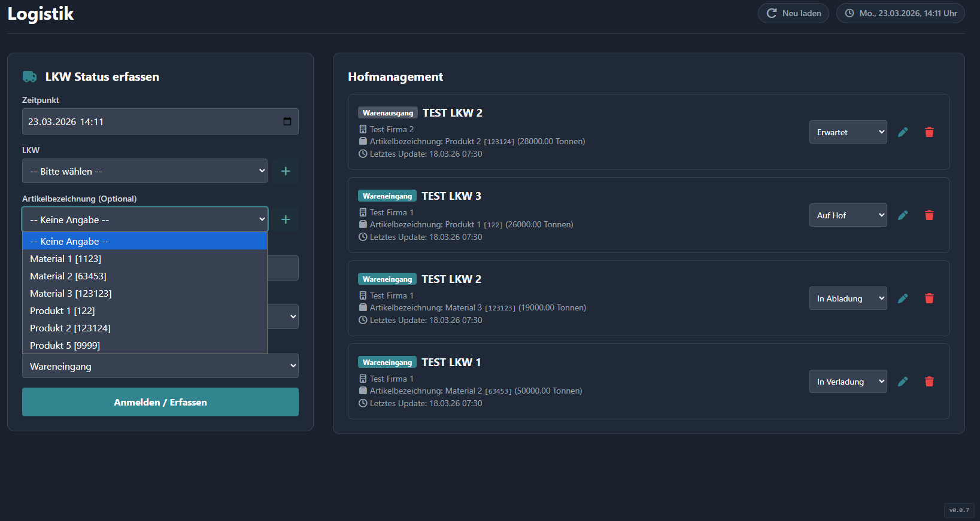
Task: Delete the TEST LKW 3 entry
Action: point(929,215)
